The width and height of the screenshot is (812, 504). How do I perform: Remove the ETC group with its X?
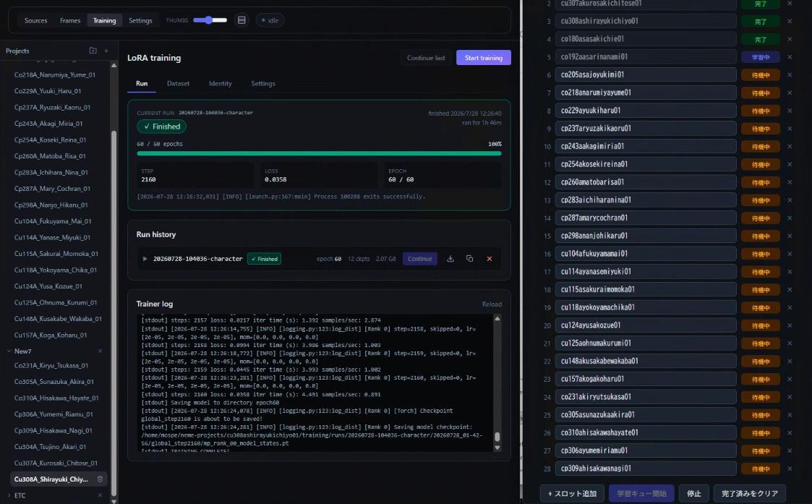pyautogui.click(x=100, y=495)
